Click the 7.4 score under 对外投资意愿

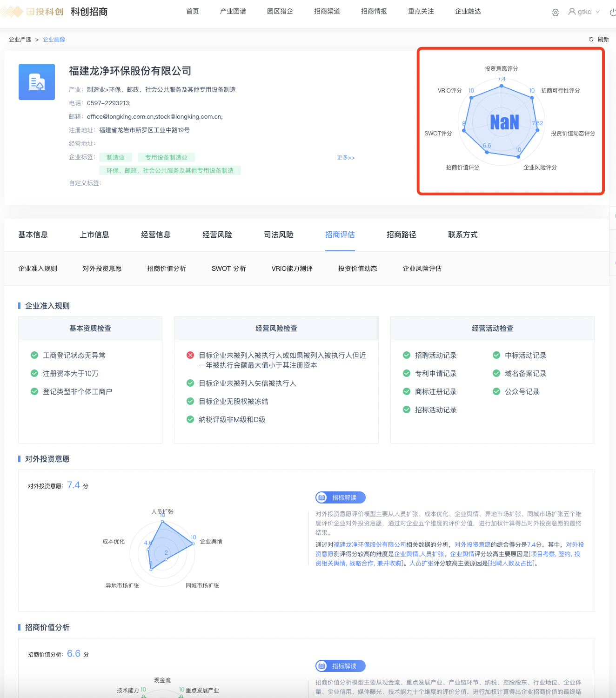tap(74, 485)
